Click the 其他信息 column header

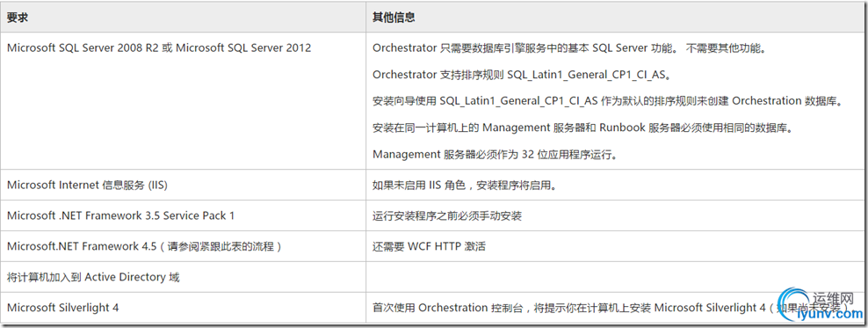point(394,18)
